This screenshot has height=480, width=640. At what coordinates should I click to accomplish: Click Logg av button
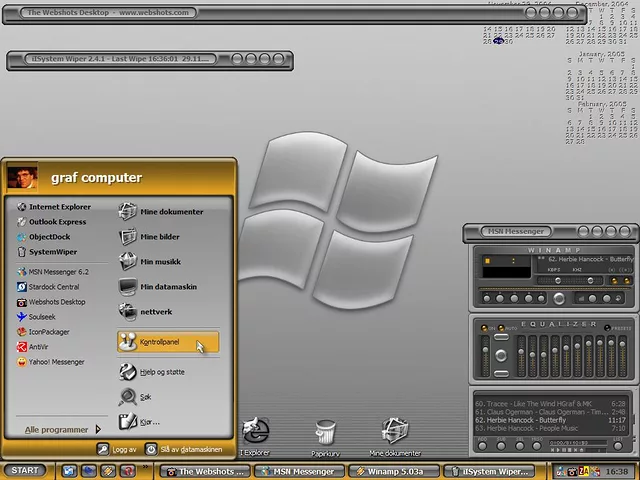(x=117, y=449)
